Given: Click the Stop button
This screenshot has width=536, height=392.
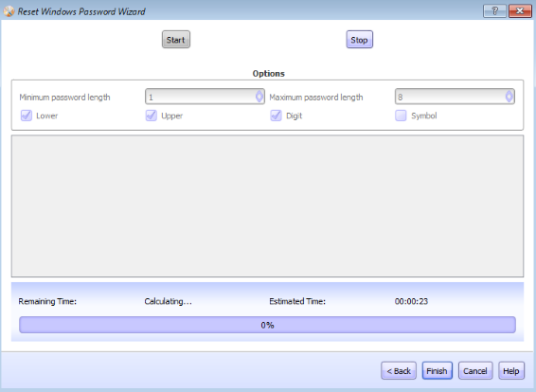Looking at the screenshot, I should (x=359, y=40).
